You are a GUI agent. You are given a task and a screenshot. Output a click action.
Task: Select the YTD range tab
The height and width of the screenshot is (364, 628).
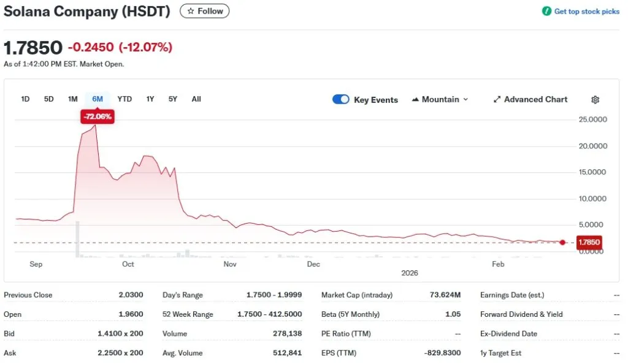124,99
